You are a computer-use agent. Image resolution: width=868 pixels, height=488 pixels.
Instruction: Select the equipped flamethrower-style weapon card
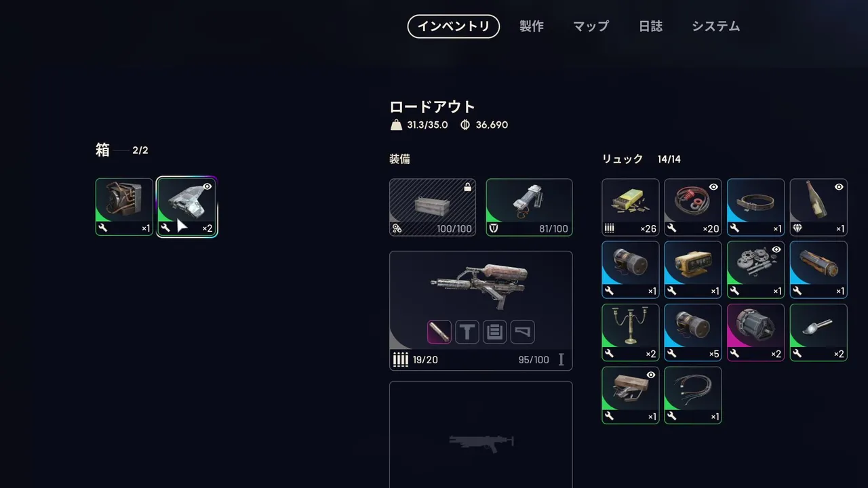click(481, 311)
